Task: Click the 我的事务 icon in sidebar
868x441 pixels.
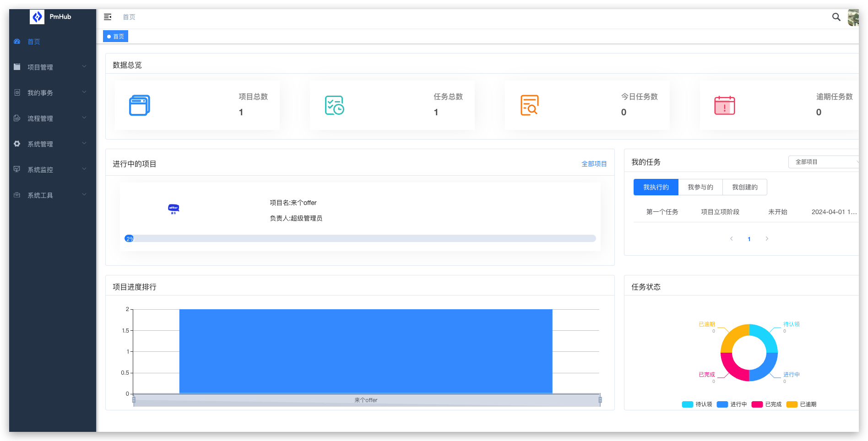Action: coord(17,92)
